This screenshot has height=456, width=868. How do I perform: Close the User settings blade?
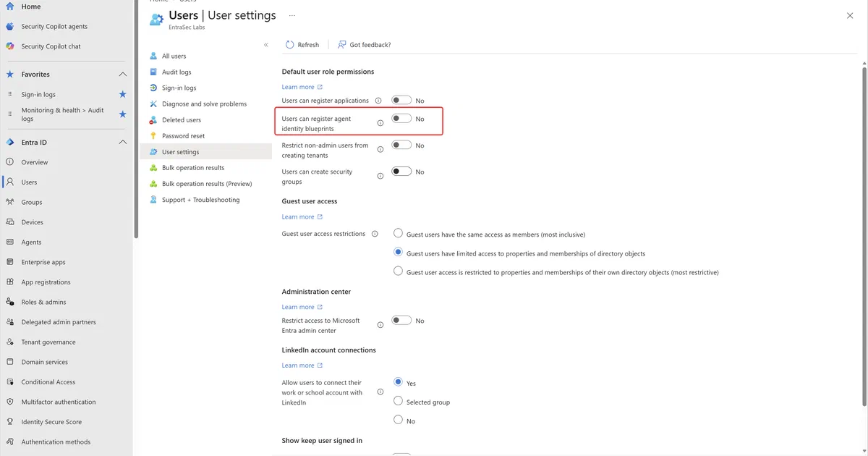(x=850, y=15)
